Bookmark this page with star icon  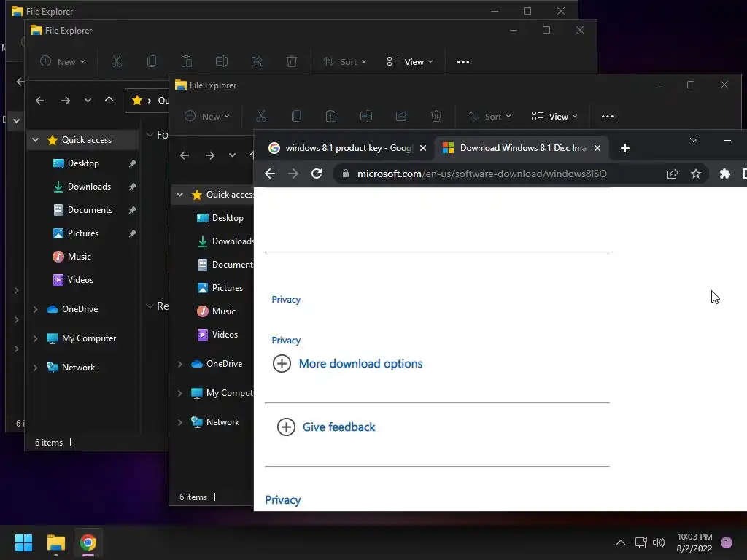coord(696,174)
